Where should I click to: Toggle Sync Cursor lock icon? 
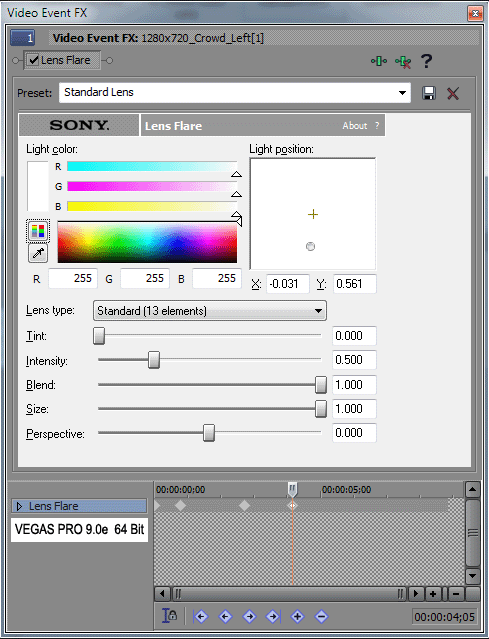[x=170, y=616]
